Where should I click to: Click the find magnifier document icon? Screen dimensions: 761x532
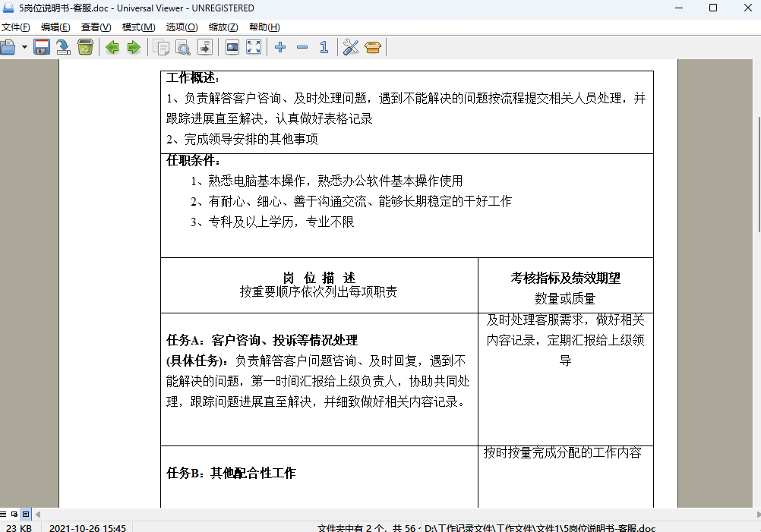183,47
